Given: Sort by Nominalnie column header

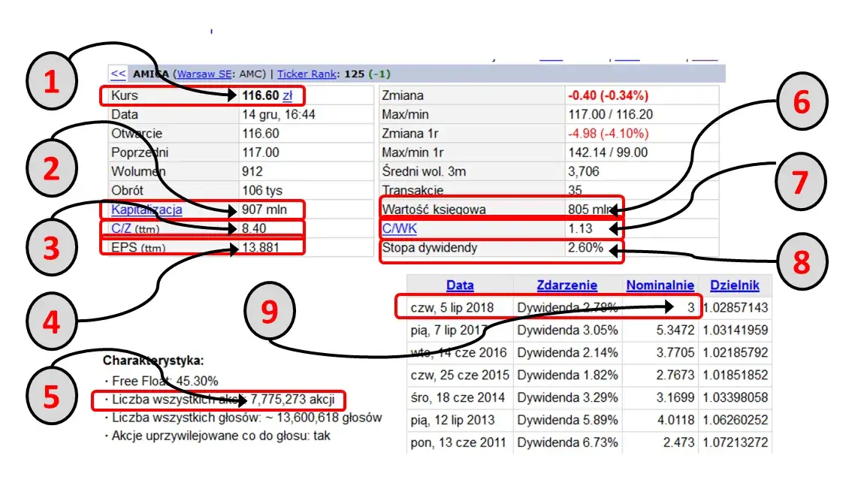Looking at the screenshot, I should [660, 285].
